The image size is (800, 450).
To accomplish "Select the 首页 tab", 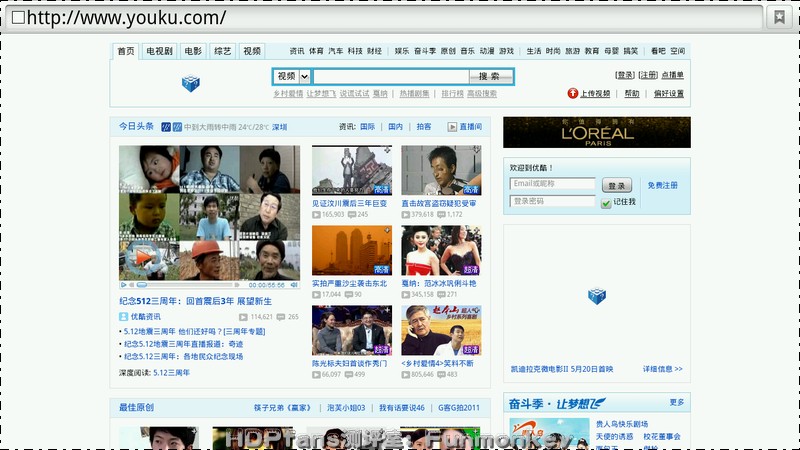I will (x=126, y=51).
